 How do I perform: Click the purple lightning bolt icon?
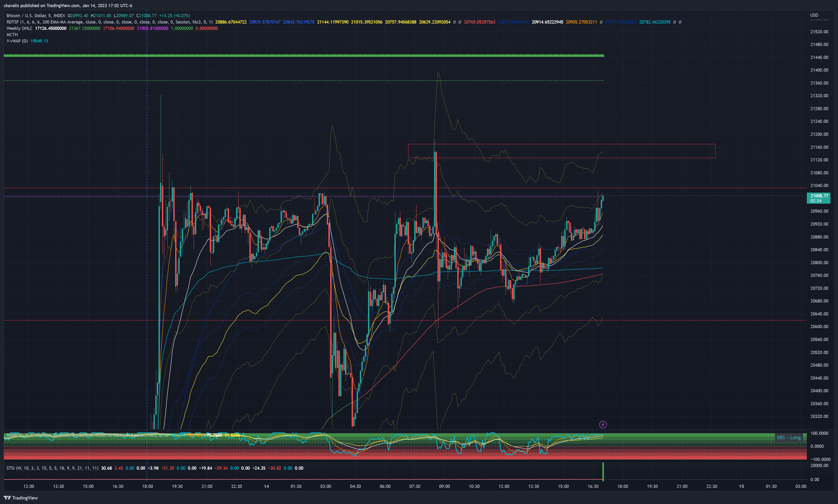tap(603, 424)
